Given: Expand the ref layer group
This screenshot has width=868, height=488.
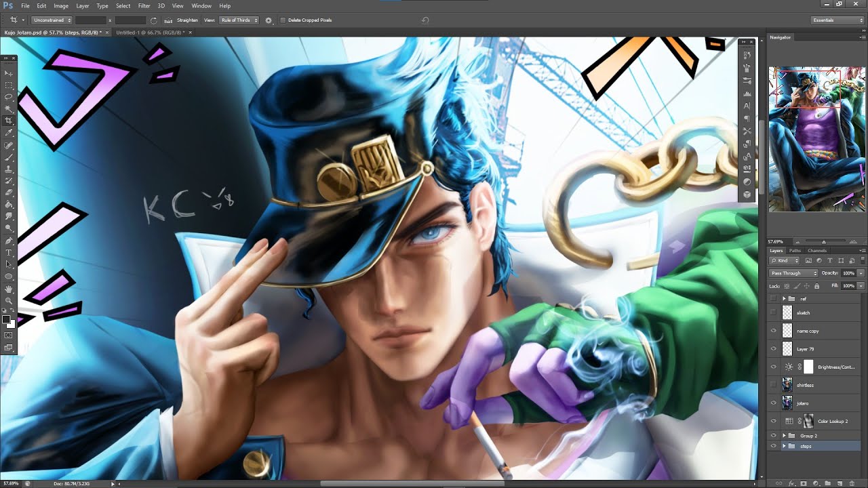Looking at the screenshot, I should [x=784, y=298].
